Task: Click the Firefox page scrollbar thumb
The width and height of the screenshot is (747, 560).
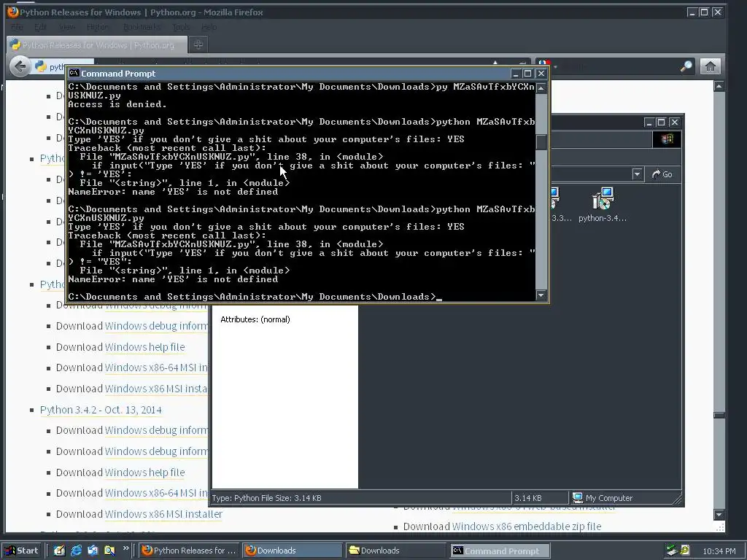Action: pyautogui.click(x=719, y=415)
